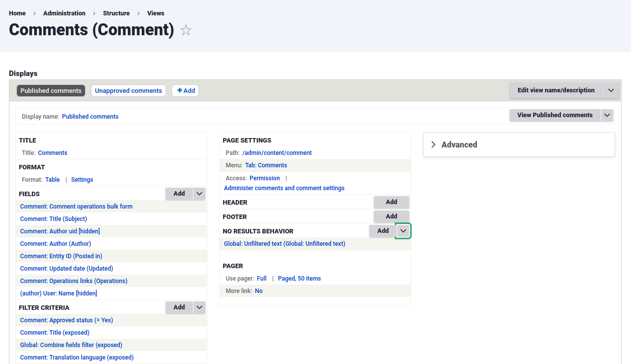
Task: Open the Table format link
Action: click(52, 180)
